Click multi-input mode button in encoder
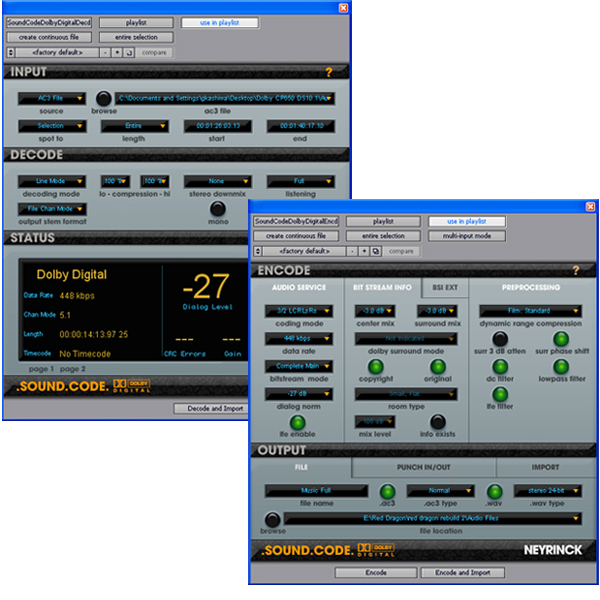Image resolution: width=600 pixels, height=600 pixels. pos(467,236)
